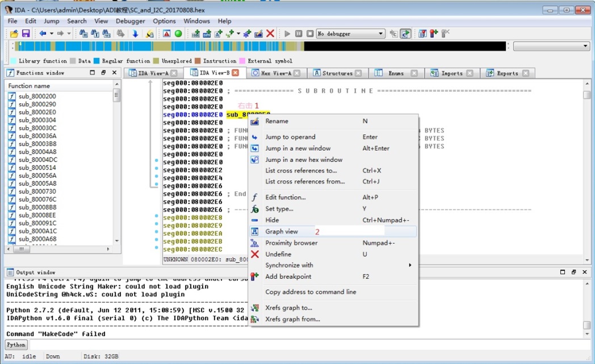This screenshot has width=595, height=364.
Task: Click the Graph view icon in context menu
Action: tap(254, 231)
